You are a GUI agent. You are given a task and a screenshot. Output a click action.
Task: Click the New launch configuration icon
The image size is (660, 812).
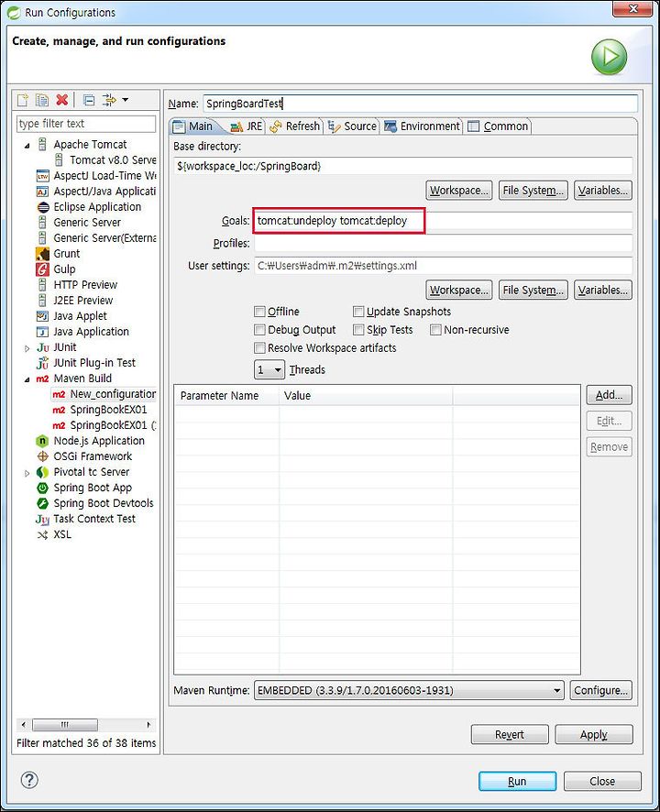23,99
